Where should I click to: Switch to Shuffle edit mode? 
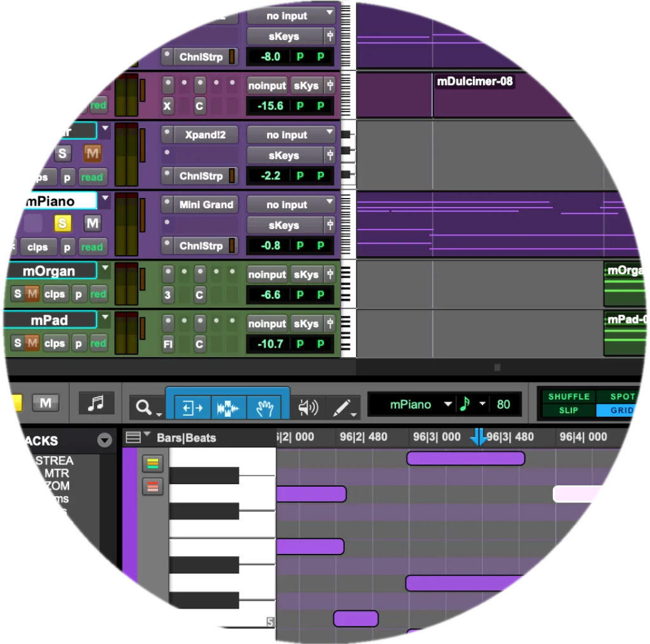(568, 397)
